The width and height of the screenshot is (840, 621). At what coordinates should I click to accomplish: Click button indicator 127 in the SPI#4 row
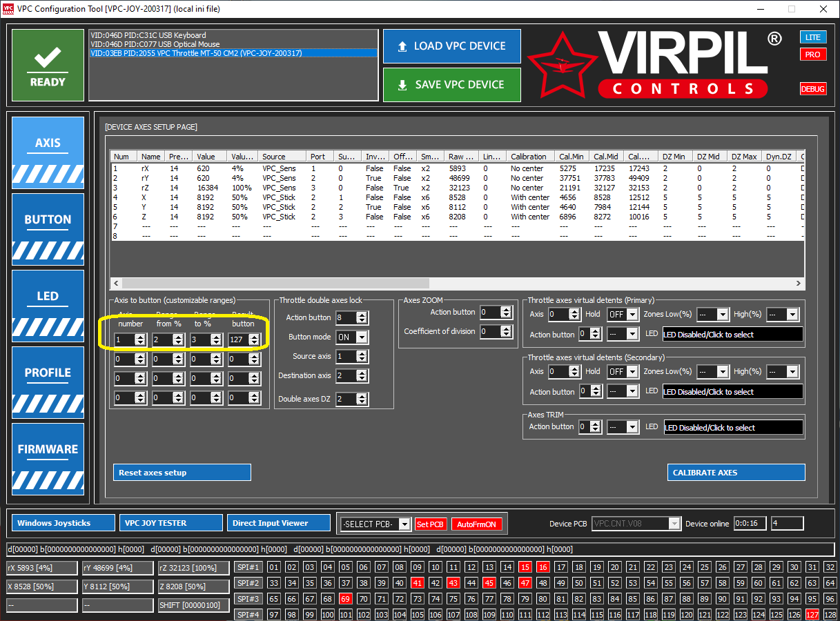[x=812, y=614]
